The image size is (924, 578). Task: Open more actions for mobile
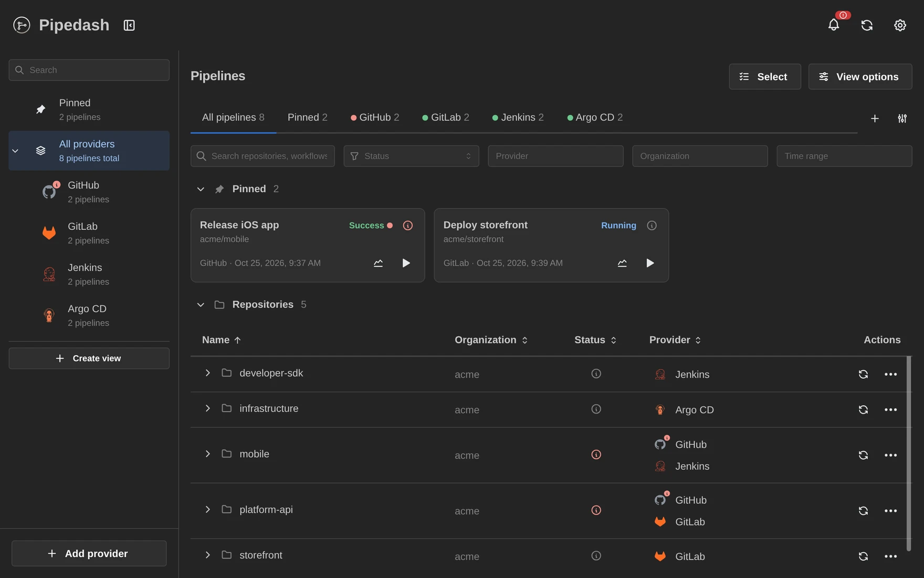(x=890, y=455)
